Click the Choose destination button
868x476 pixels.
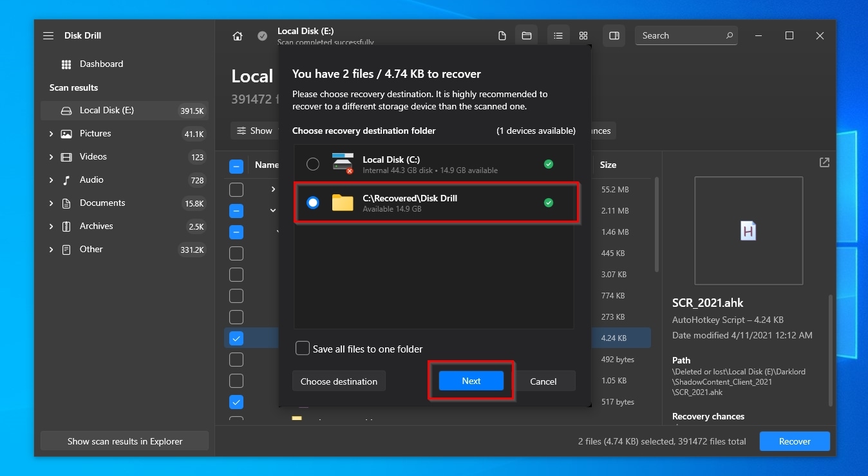click(339, 381)
